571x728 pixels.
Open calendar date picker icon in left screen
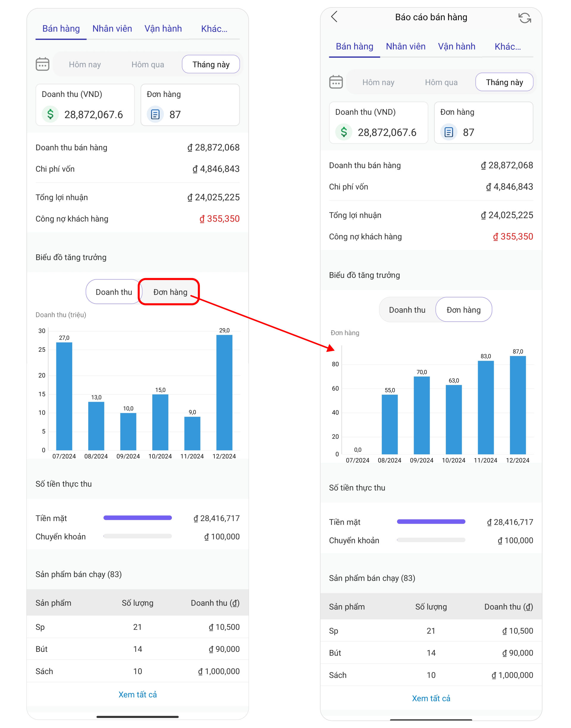click(x=43, y=64)
